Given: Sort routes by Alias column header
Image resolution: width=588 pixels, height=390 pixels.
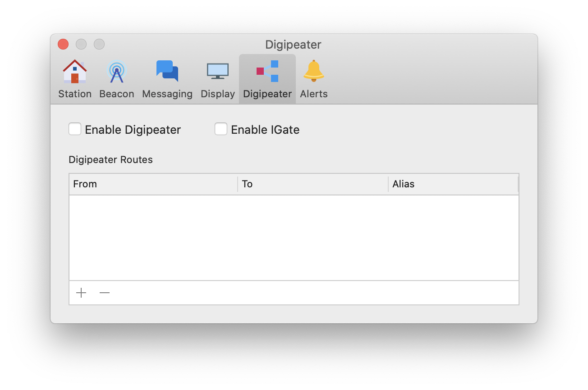Looking at the screenshot, I should [453, 184].
